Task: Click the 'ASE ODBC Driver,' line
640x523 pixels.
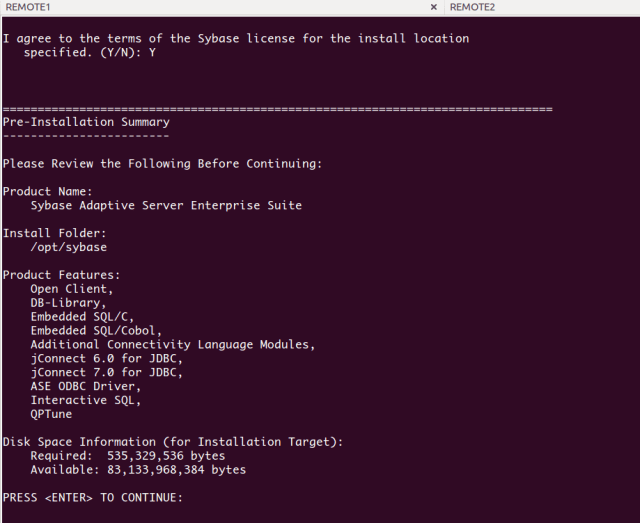Action: [85, 386]
